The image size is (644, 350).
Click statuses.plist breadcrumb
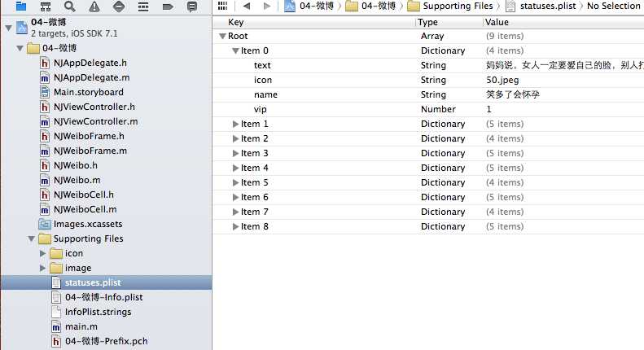click(541, 6)
